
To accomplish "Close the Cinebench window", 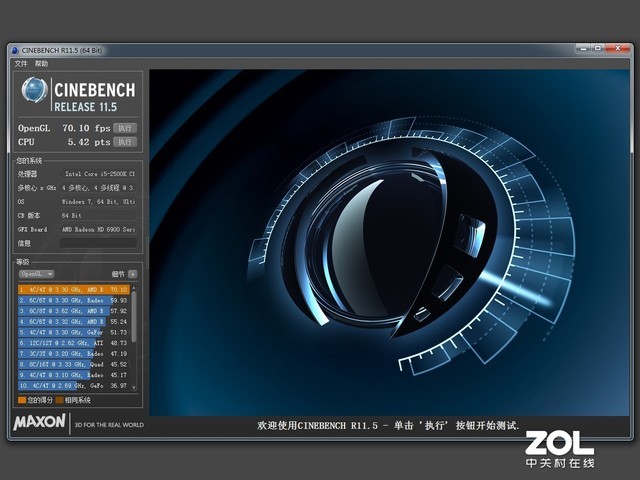I will pyautogui.click(x=618, y=49).
